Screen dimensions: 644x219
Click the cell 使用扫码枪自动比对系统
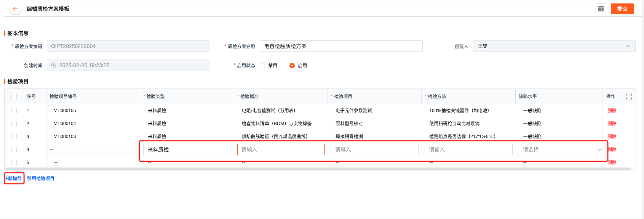tap(454, 124)
